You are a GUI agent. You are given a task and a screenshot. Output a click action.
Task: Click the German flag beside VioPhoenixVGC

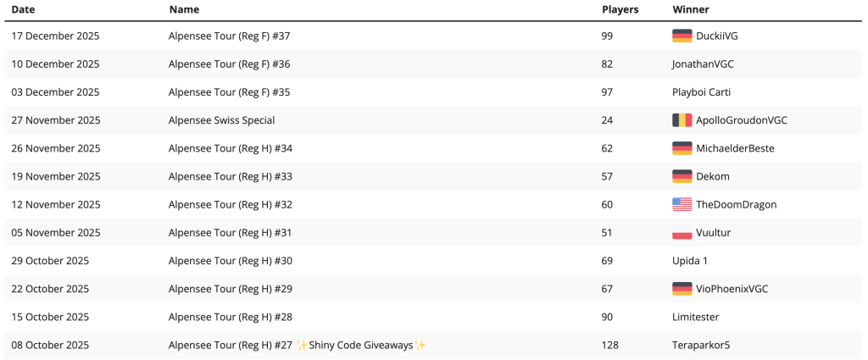pyautogui.click(x=682, y=289)
